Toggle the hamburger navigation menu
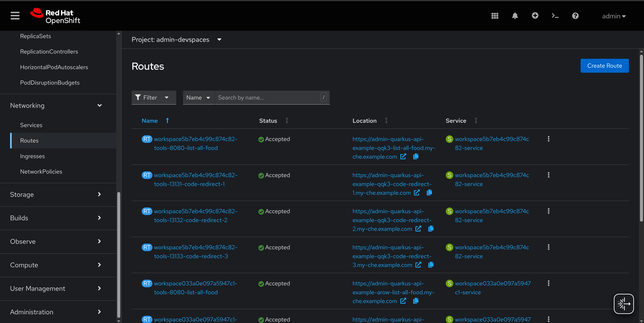Screen dimensions: 644x323 pos(15,16)
